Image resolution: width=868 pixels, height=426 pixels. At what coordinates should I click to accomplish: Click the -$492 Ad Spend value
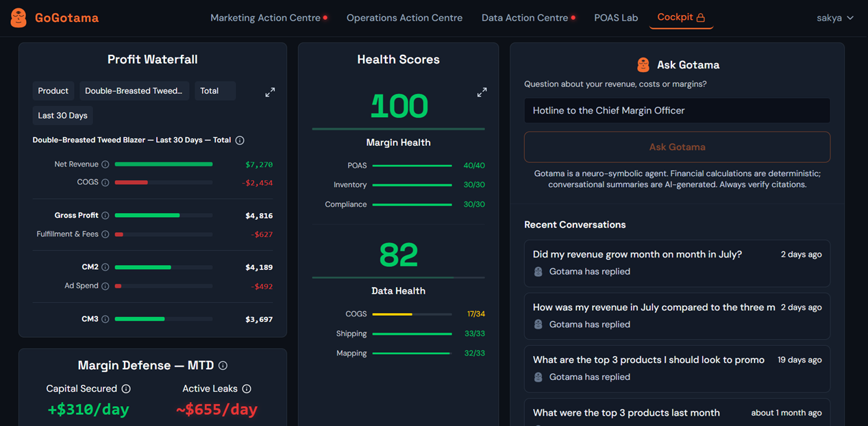[262, 286]
